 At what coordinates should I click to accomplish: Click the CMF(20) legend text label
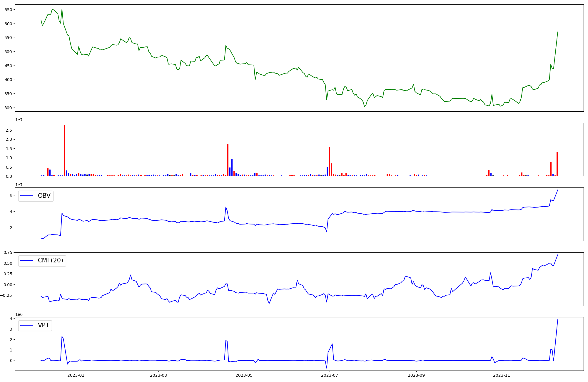(x=50, y=260)
